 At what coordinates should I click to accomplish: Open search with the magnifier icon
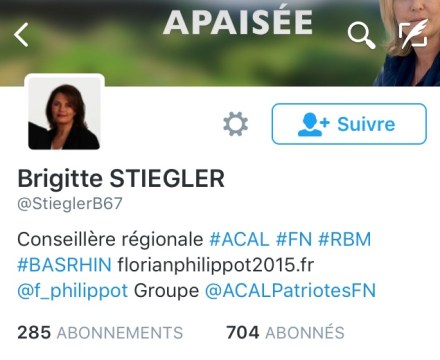tap(361, 36)
